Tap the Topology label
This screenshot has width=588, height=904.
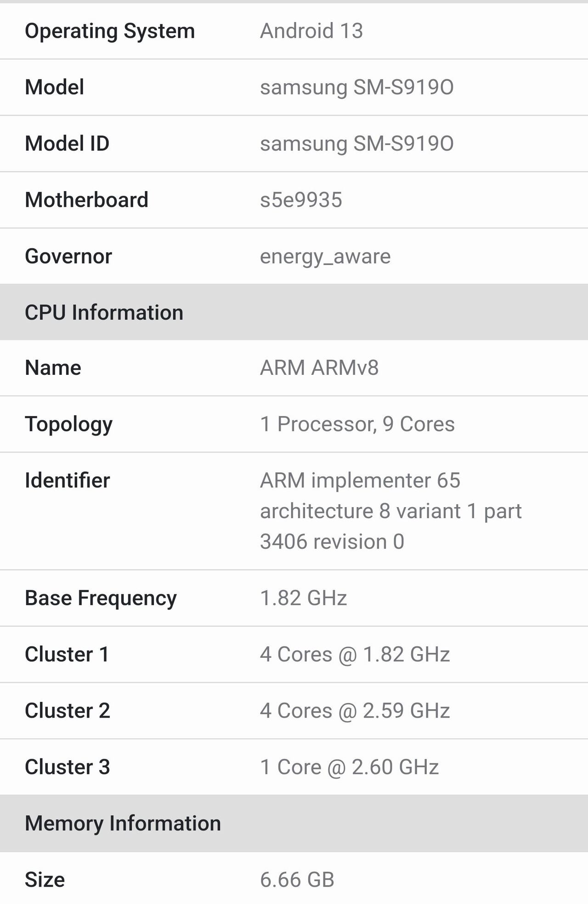[68, 424]
